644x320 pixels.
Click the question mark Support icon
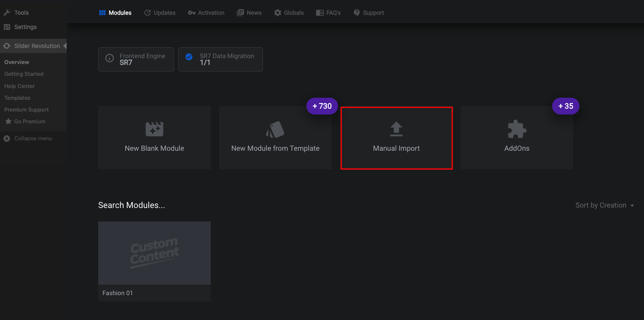pyautogui.click(x=357, y=13)
